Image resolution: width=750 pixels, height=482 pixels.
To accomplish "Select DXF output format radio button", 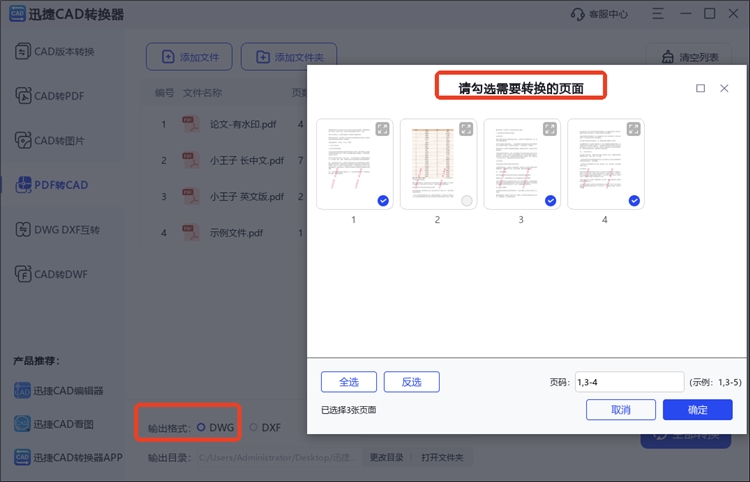I will coord(254,427).
